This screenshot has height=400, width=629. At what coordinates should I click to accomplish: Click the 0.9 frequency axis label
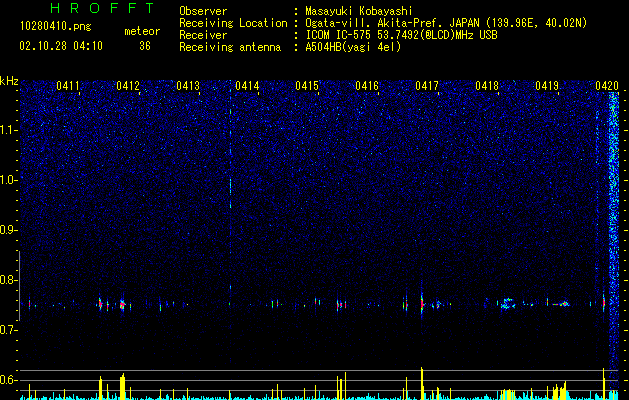9,230
